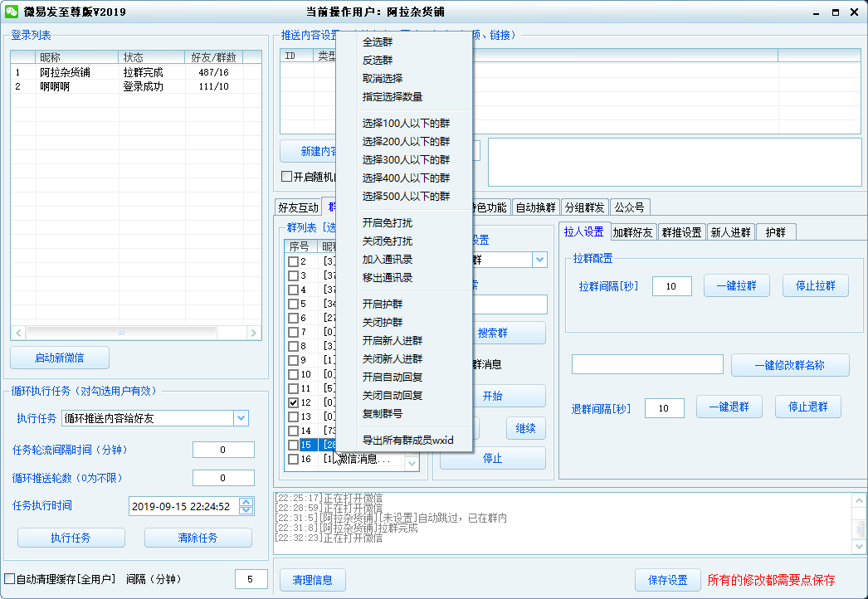Click the WeChat app icon in title bar
This screenshot has width=868, height=599.
coord(11,11)
